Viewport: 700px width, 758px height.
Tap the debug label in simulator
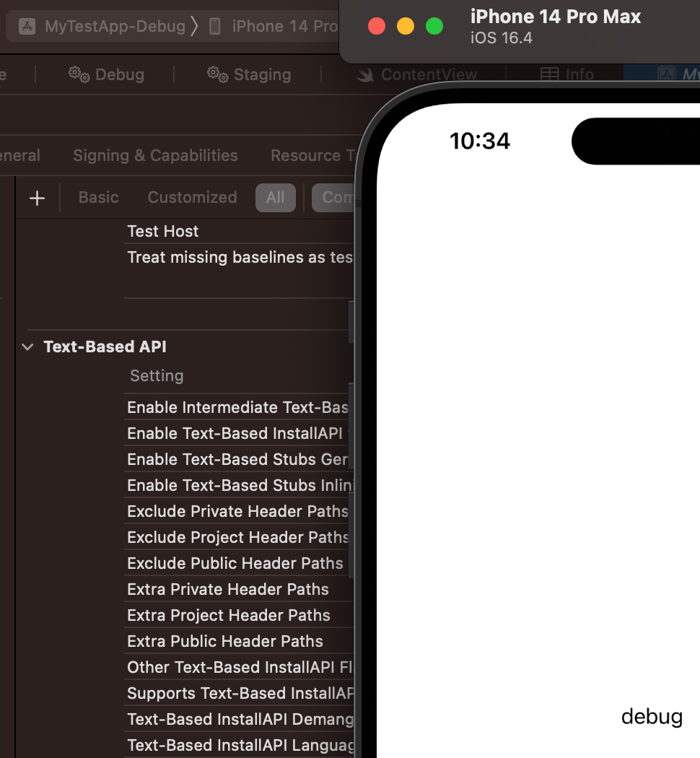(652, 717)
